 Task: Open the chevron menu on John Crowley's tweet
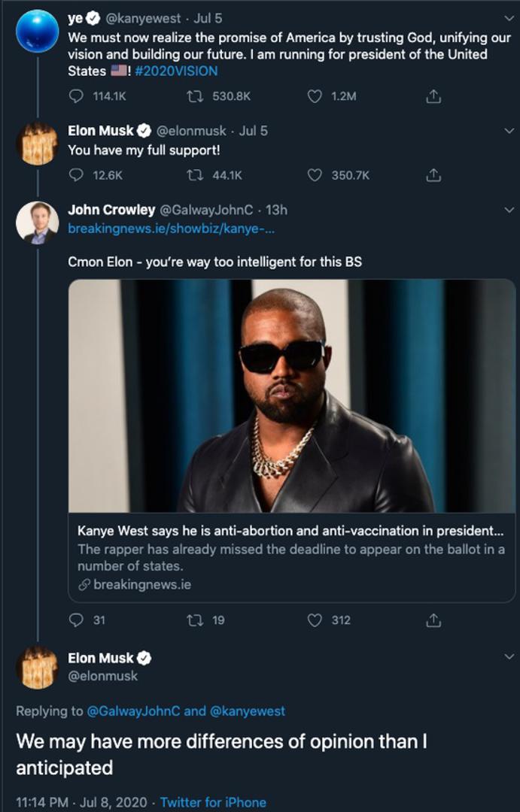tap(508, 210)
